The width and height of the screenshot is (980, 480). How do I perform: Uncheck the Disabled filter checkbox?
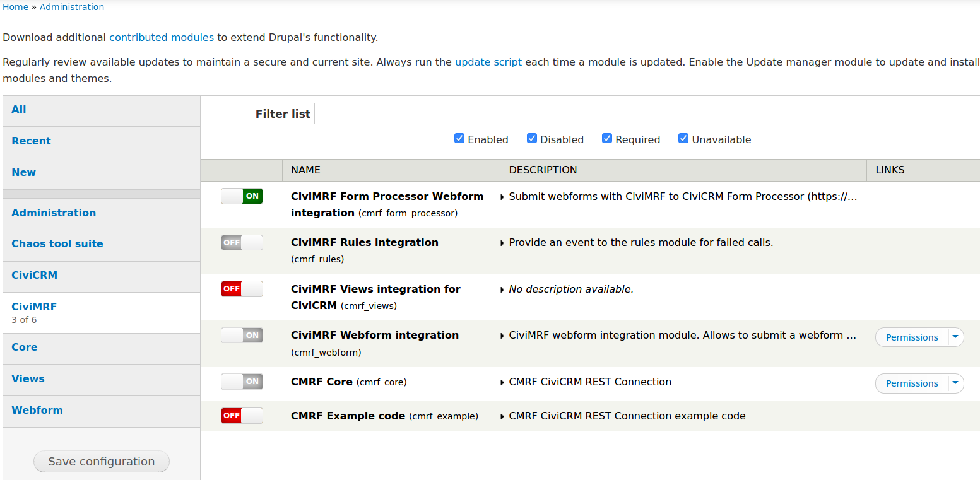pos(532,139)
